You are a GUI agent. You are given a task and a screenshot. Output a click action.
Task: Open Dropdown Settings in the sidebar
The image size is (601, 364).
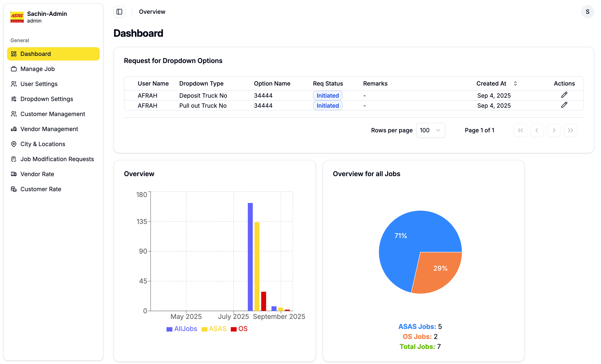pos(47,99)
